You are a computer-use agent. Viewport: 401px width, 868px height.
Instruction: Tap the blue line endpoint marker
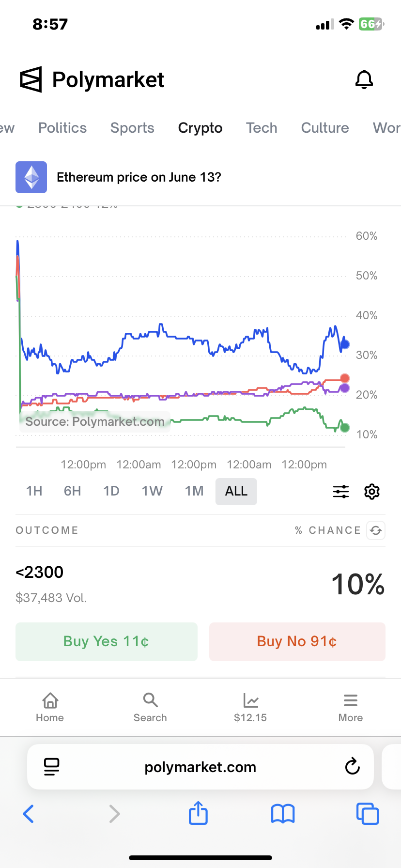click(345, 344)
